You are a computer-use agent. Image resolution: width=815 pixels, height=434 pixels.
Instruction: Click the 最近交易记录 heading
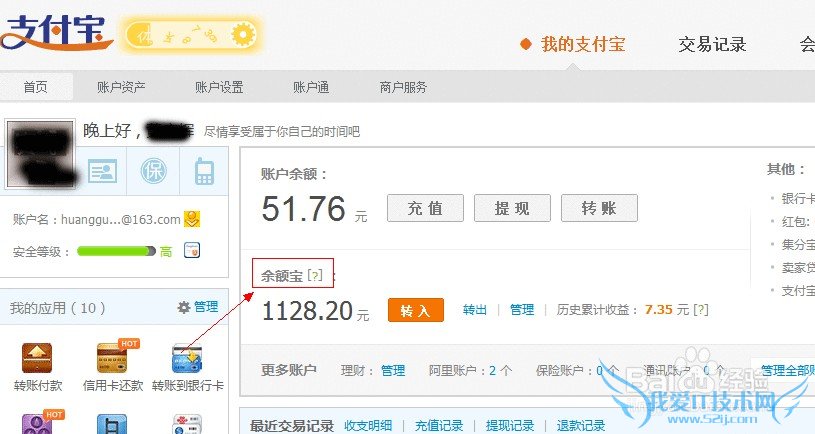pos(292,426)
